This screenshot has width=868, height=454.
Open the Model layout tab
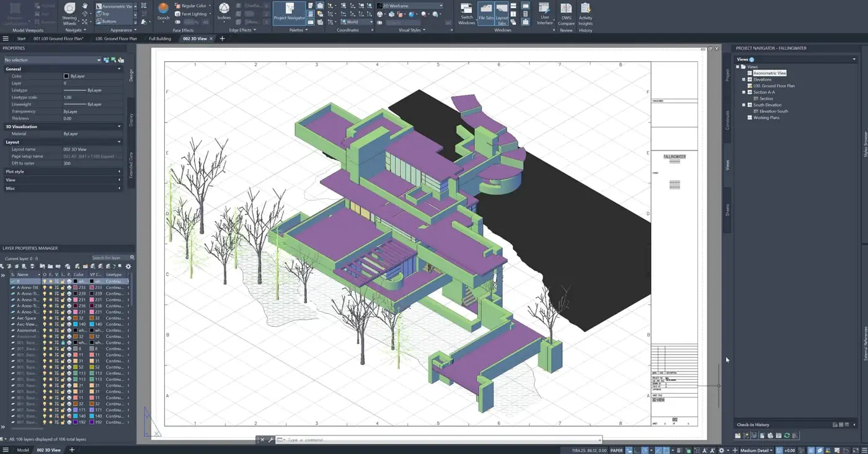(23, 450)
